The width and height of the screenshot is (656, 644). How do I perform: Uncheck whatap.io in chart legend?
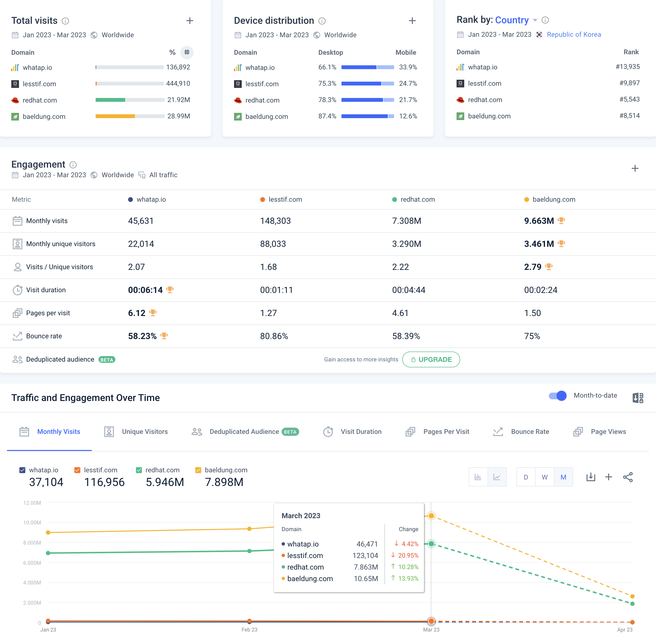tap(22, 470)
